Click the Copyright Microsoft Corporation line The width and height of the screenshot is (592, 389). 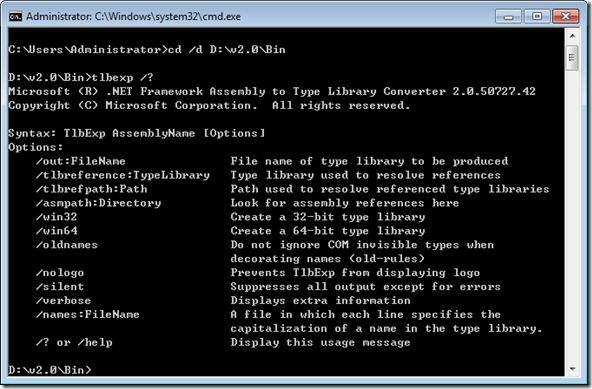pos(209,105)
